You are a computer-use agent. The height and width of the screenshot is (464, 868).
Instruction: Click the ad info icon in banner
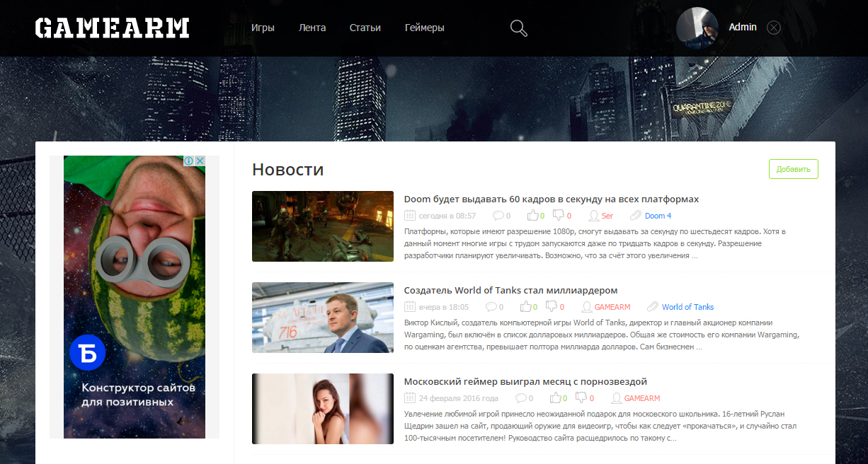point(189,161)
